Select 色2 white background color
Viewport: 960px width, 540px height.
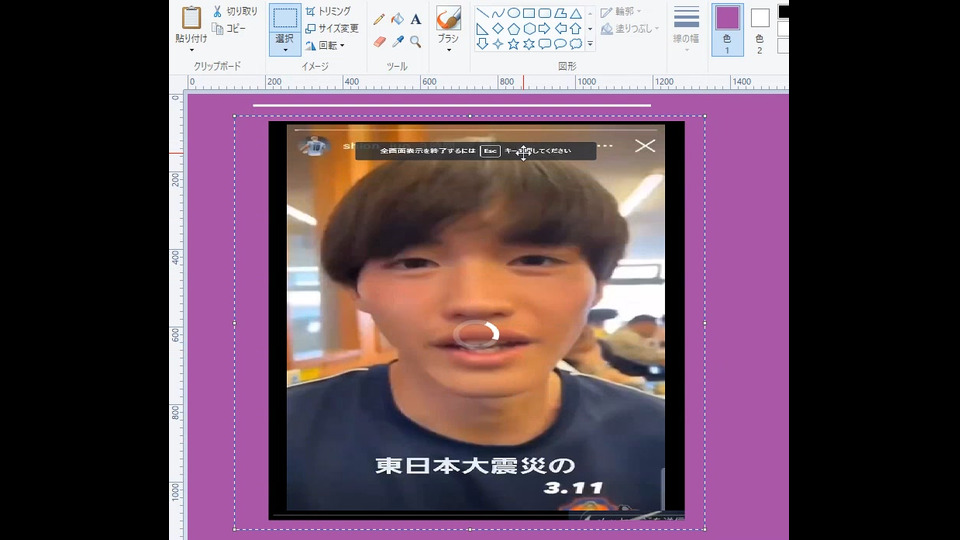click(x=760, y=30)
